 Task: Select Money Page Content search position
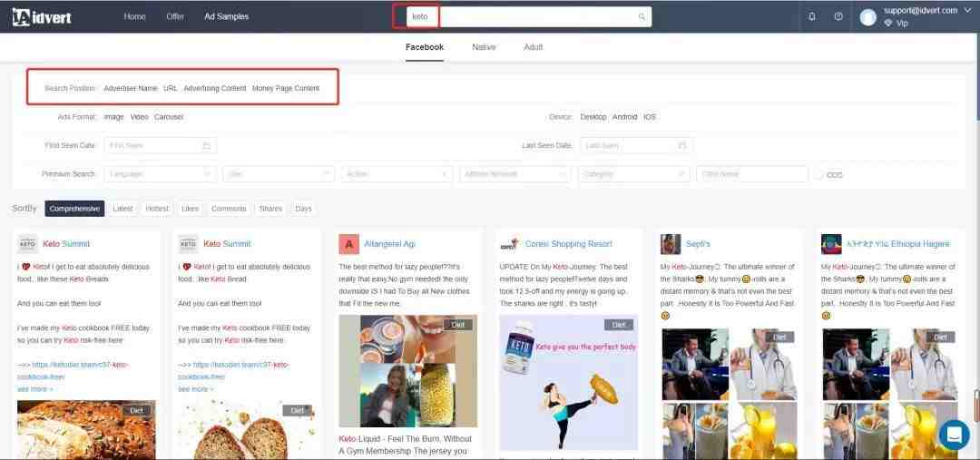click(286, 89)
